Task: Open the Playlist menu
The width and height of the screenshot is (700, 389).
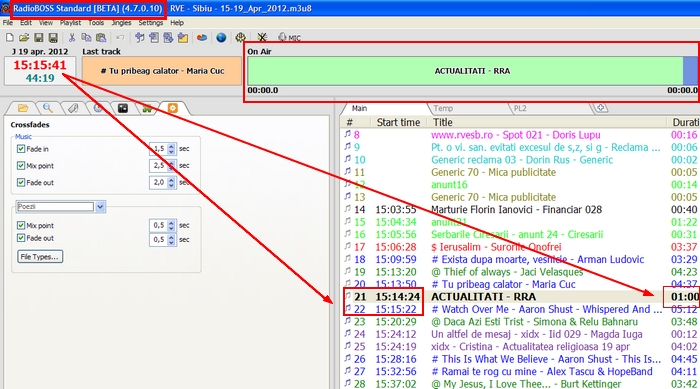Action: [x=70, y=23]
